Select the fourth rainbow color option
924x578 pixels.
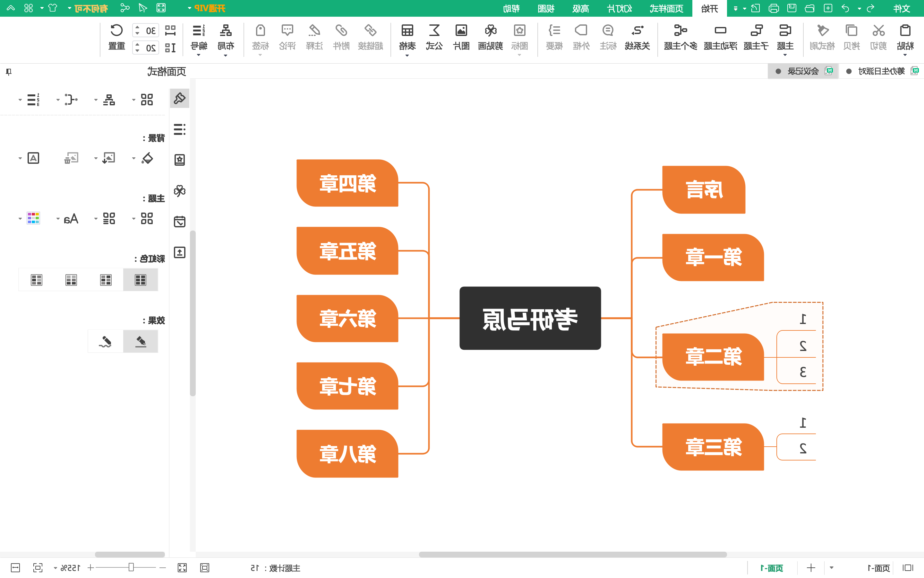tap(36, 280)
